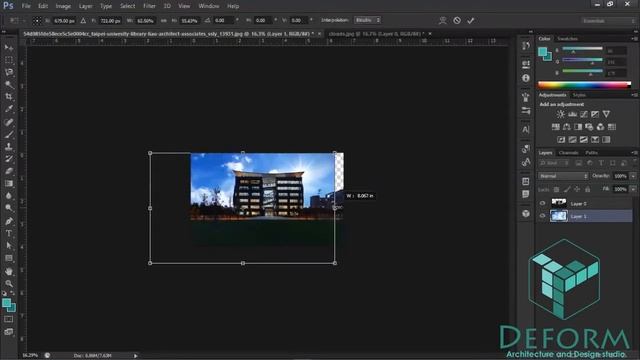Viewport: 640px width, 360px height.
Task: Add a Brightness/Contrast adjustment
Action: coord(561,114)
